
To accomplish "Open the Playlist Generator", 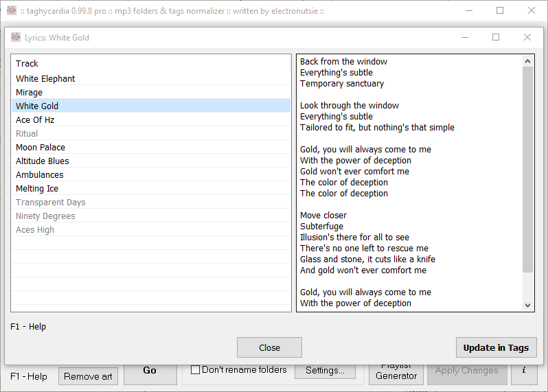I will [396, 373].
